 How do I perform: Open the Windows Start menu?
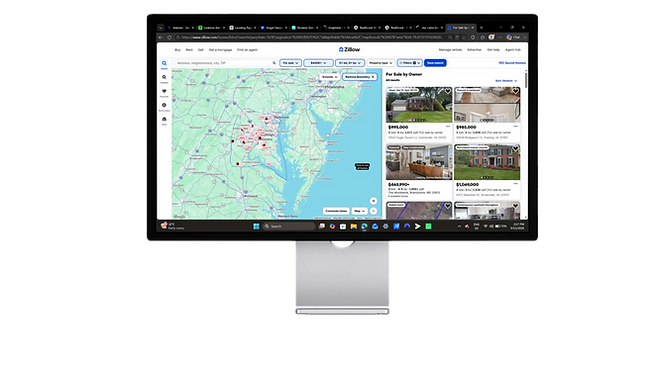coord(256,226)
